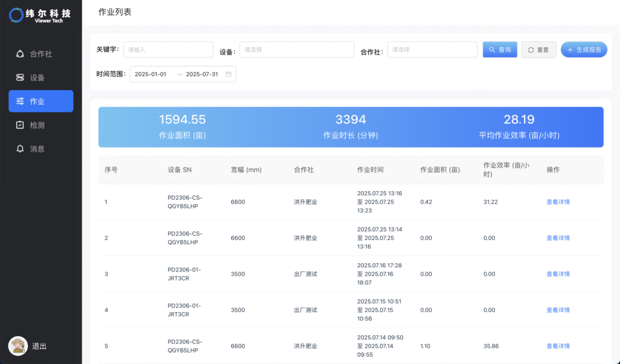Focus the 关键字 input field

[x=168, y=50]
